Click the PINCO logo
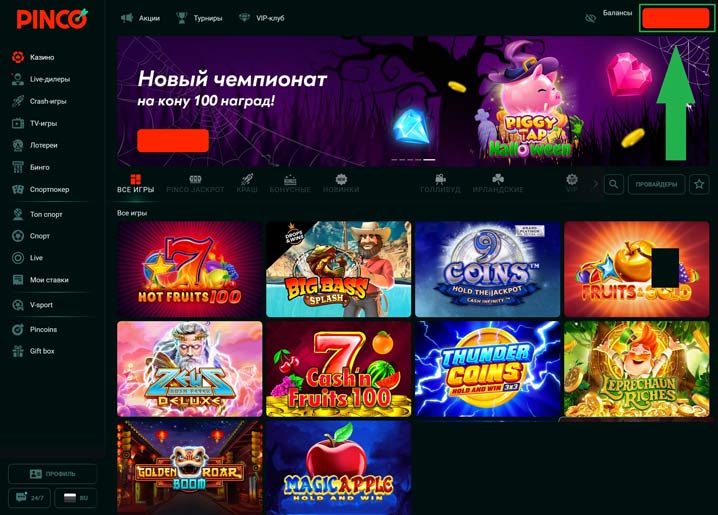This screenshot has width=718, height=515. (52, 19)
